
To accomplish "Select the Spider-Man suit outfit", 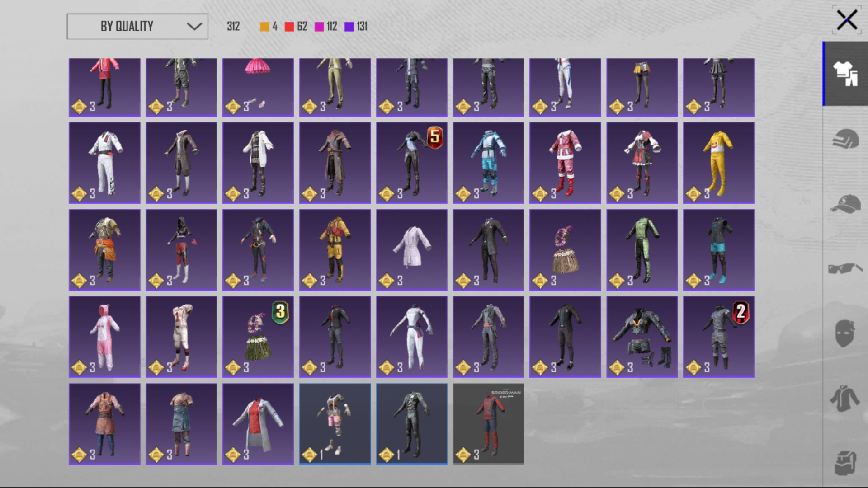I will point(488,424).
